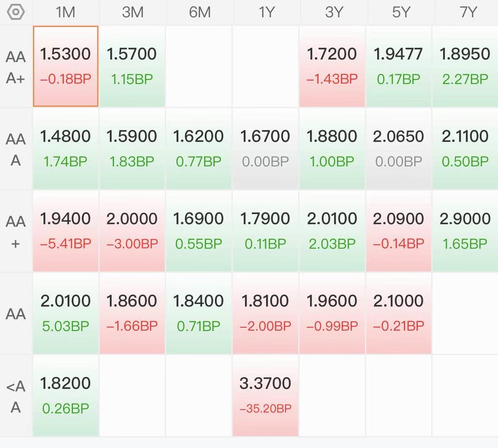Select the 1Y column header
This screenshot has width=498, height=448.
coord(266,12)
